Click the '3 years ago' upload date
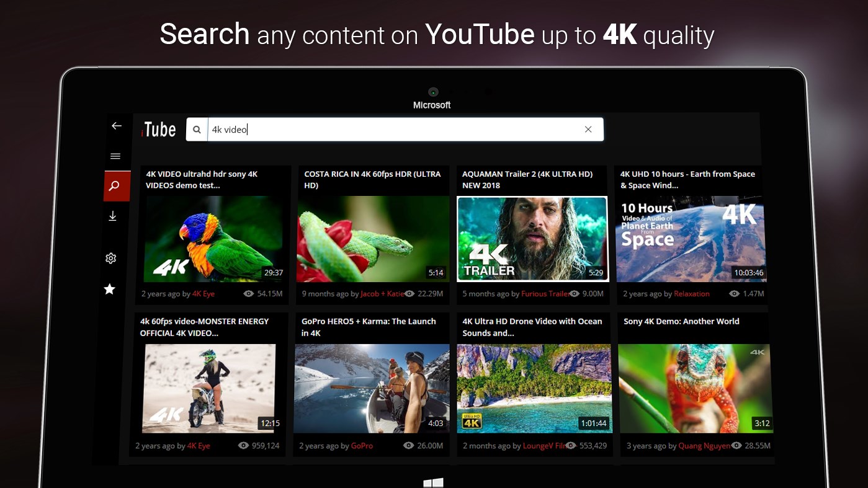This screenshot has width=868, height=488. (x=645, y=446)
